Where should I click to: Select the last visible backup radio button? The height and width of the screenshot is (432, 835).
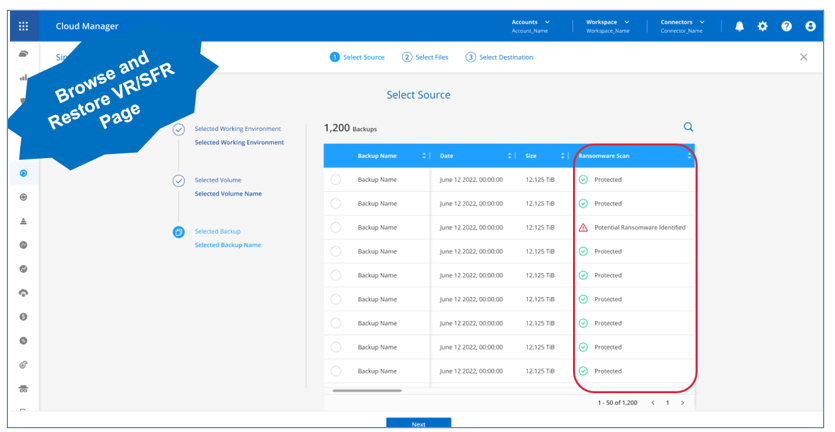click(336, 371)
